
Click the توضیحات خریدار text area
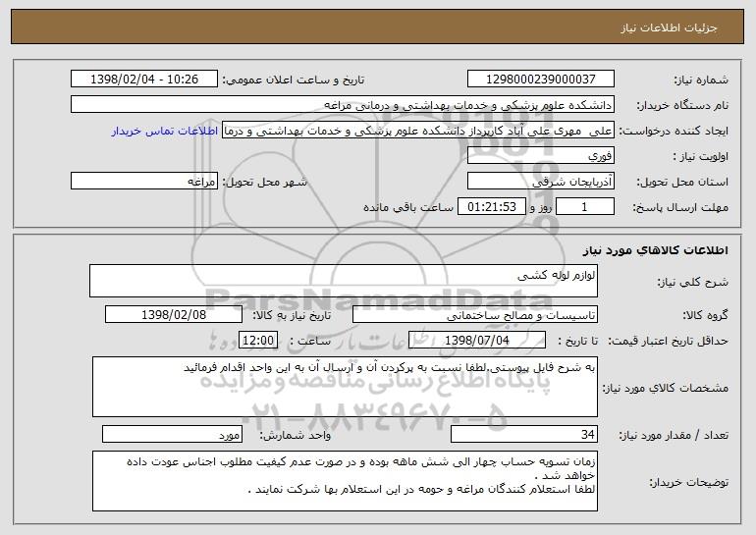tap(345, 481)
